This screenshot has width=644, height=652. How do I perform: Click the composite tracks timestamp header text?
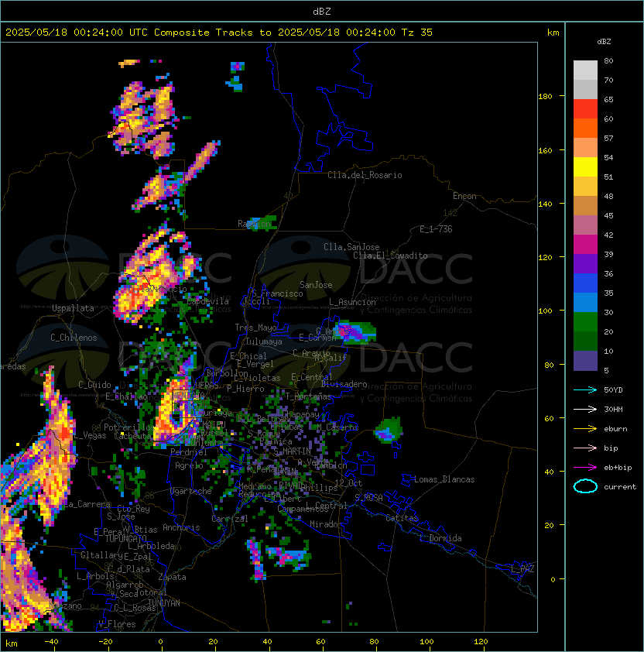tap(219, 32)
